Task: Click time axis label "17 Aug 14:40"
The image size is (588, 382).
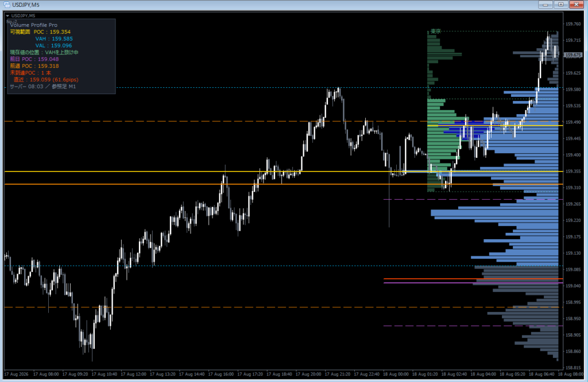Action: [191, 374]
